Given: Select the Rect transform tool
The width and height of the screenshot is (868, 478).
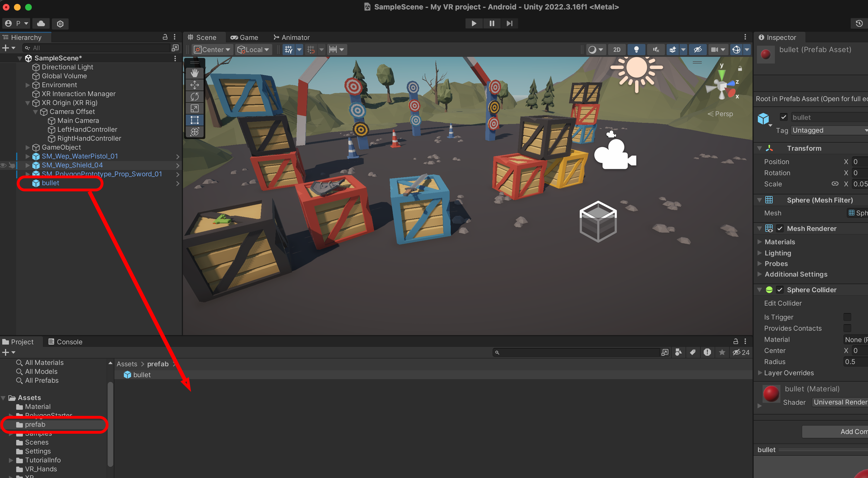Looking at the screenshot, I should click(x=194, y=120).
